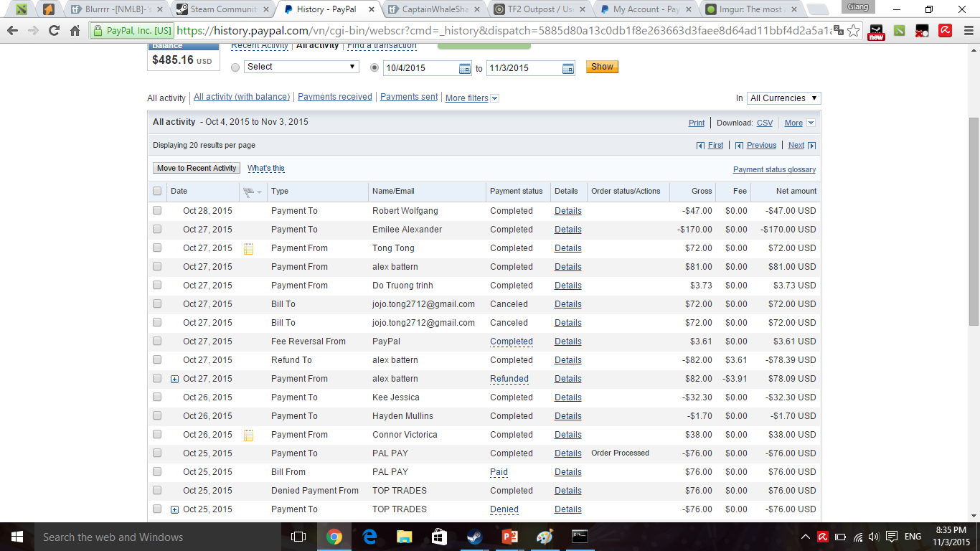Image resolution: width=980 pixels, height=551 pixels.
Task: Open the end date calendar picker
Action: click(x=568, y=68)
